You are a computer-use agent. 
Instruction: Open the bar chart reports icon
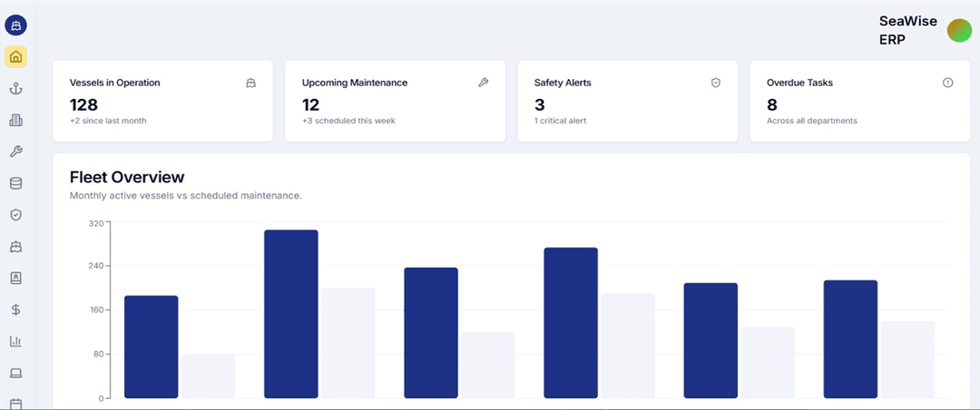tap(15, 341)
